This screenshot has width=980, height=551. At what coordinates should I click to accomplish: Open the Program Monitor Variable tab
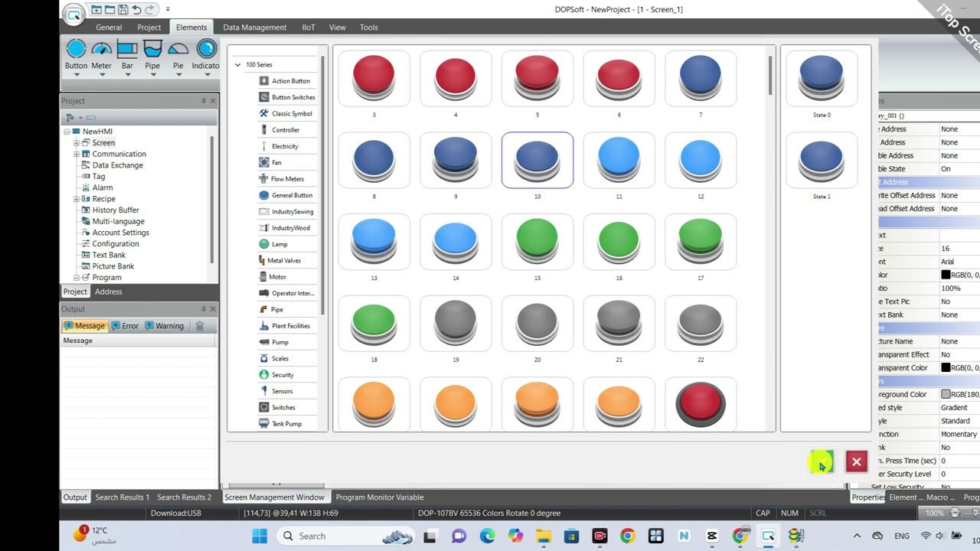coord(380,497)
